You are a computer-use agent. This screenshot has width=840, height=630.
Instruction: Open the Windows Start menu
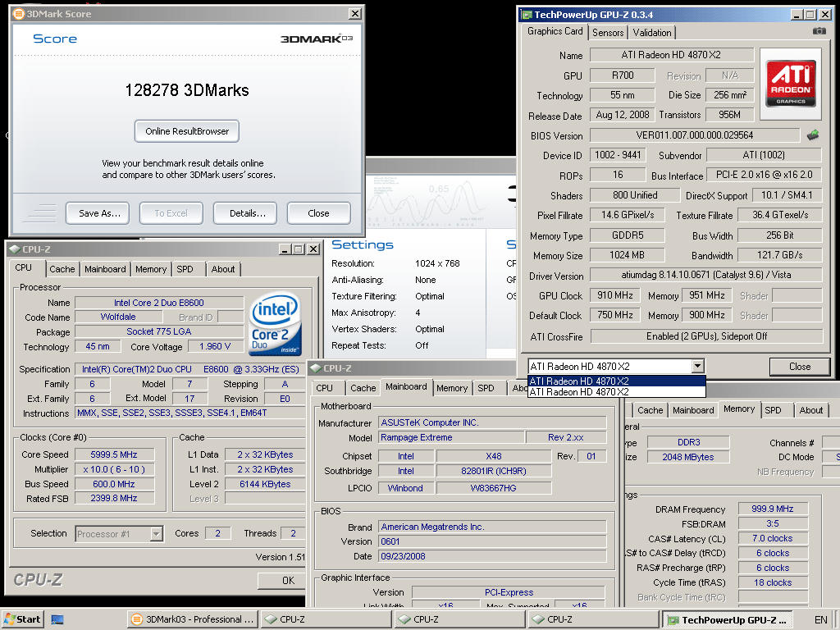click(x=22, y=619)
